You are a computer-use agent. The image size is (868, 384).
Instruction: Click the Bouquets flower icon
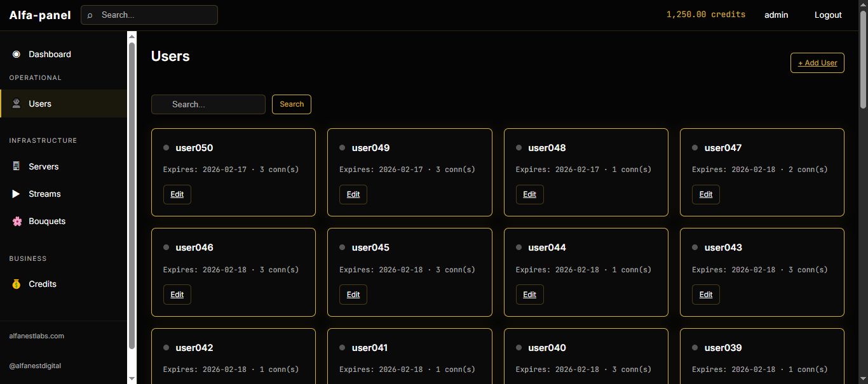click(x=17, y=222)
